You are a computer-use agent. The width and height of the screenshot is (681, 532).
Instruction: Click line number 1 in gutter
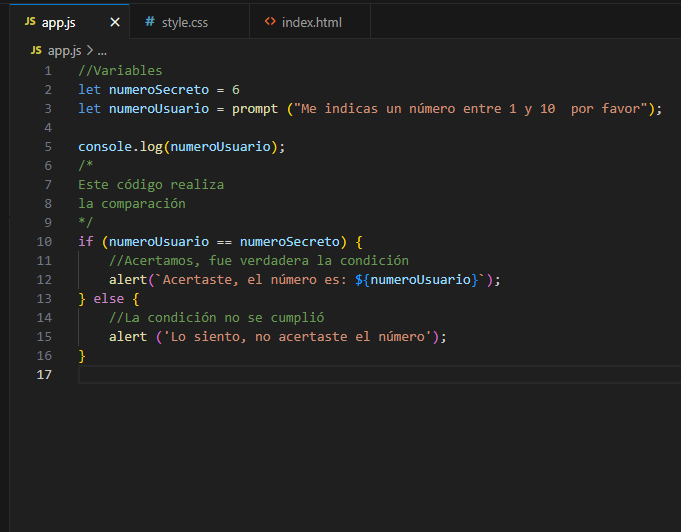point(48,70)
